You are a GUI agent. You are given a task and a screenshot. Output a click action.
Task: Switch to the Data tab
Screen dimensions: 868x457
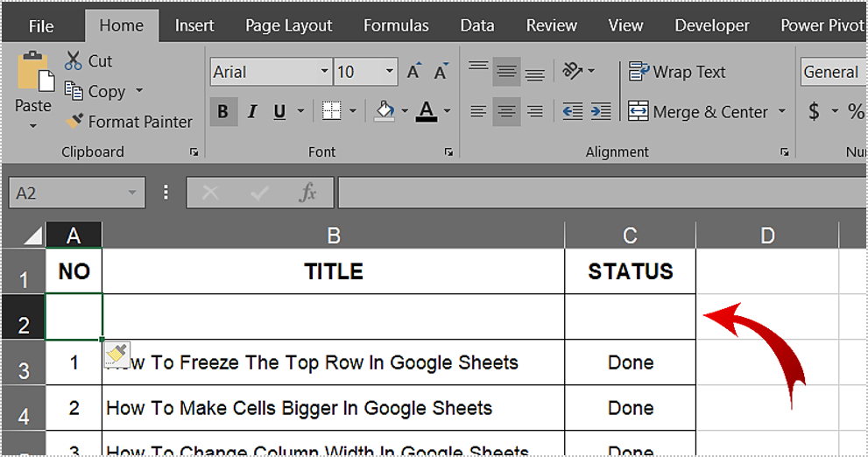click(477, 25)
